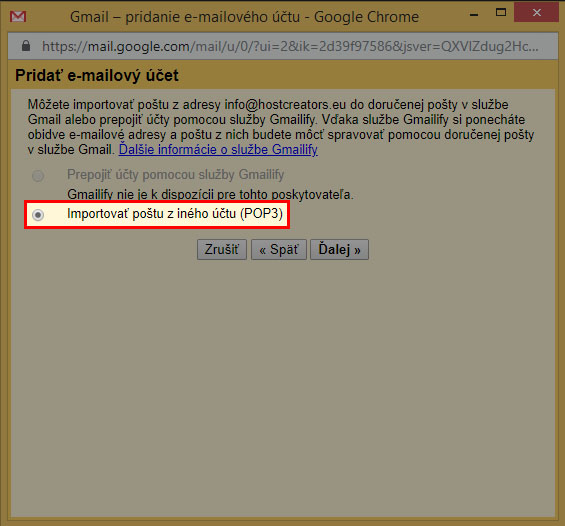Click the Zrušiť button
This screenshot has height=526, width=565.
(x=222, y=249)
